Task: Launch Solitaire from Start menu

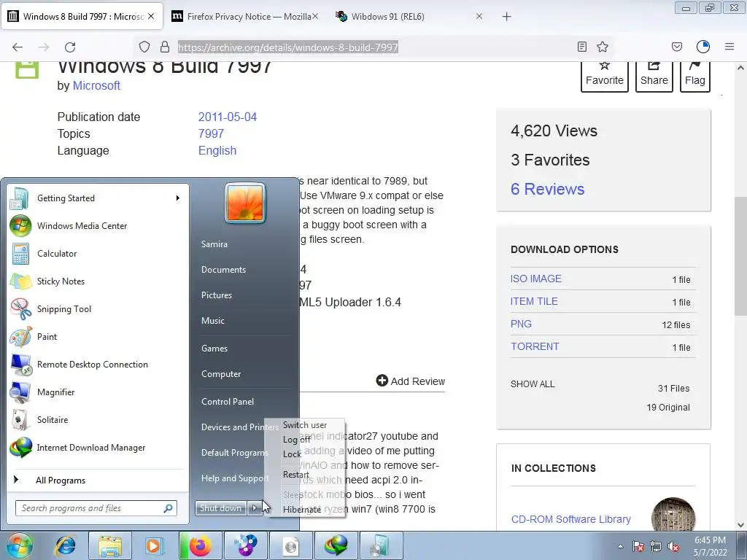Action: point(98,419)
